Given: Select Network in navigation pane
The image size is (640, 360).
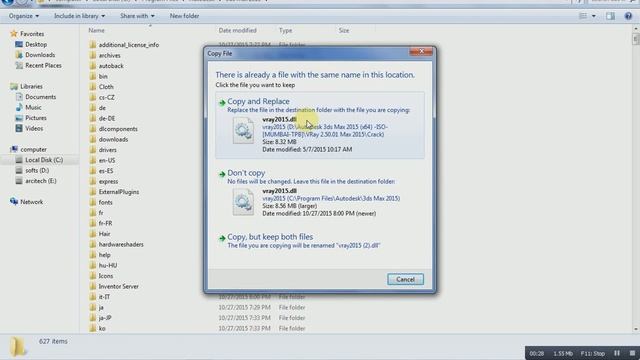Looking at the screenshot, I should (31, 202).
